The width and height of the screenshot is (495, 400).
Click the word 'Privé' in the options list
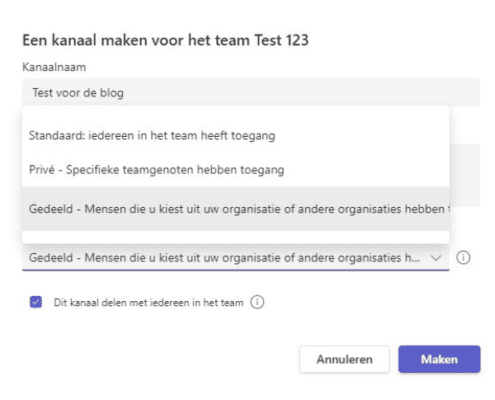coord(42,170)
